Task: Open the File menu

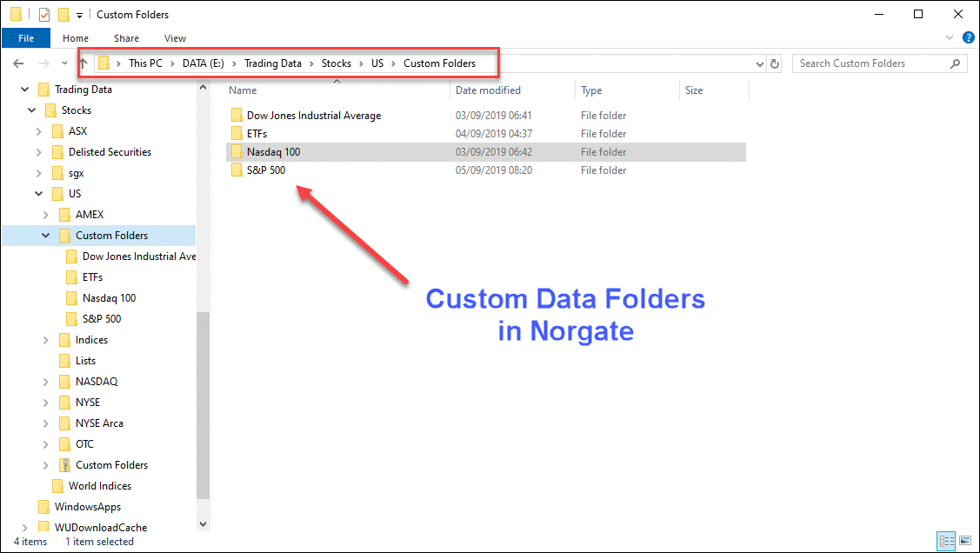Action: coord(26,38)
